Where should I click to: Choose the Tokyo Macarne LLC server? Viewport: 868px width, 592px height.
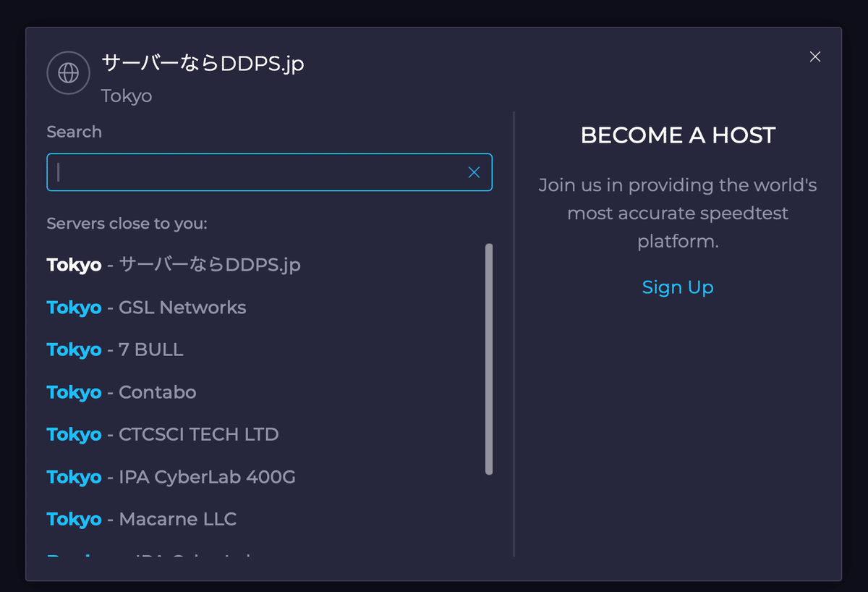coord(142,519)
